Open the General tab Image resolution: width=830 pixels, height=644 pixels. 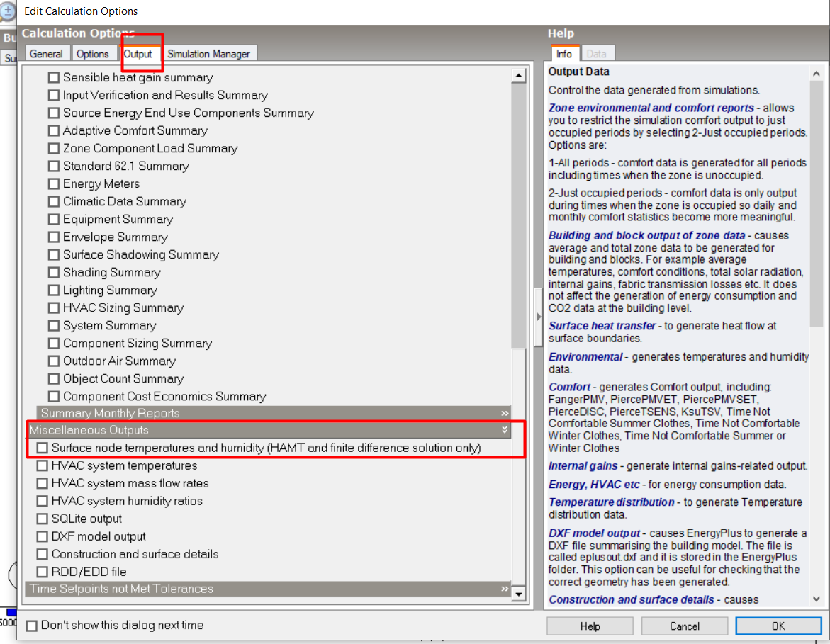pos(46,54)
